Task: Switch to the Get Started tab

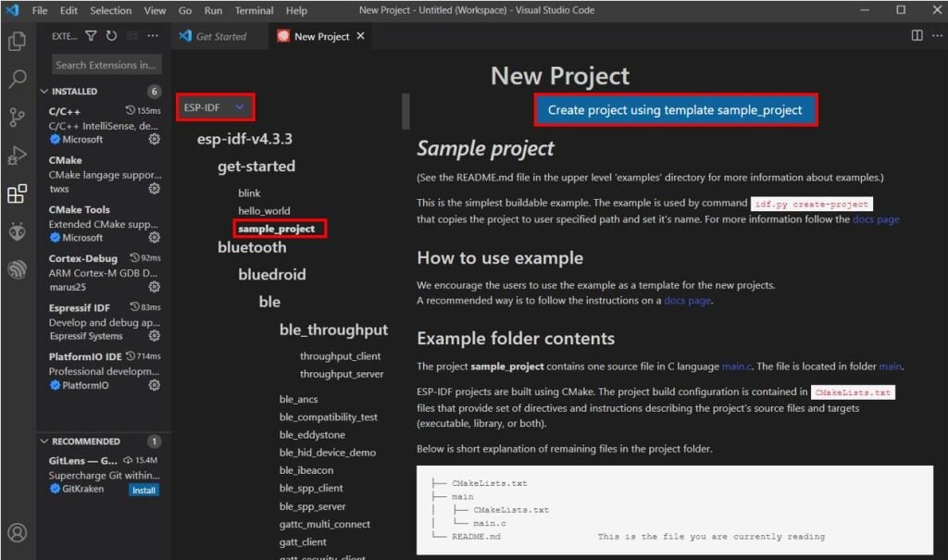Action: (220, 36)
